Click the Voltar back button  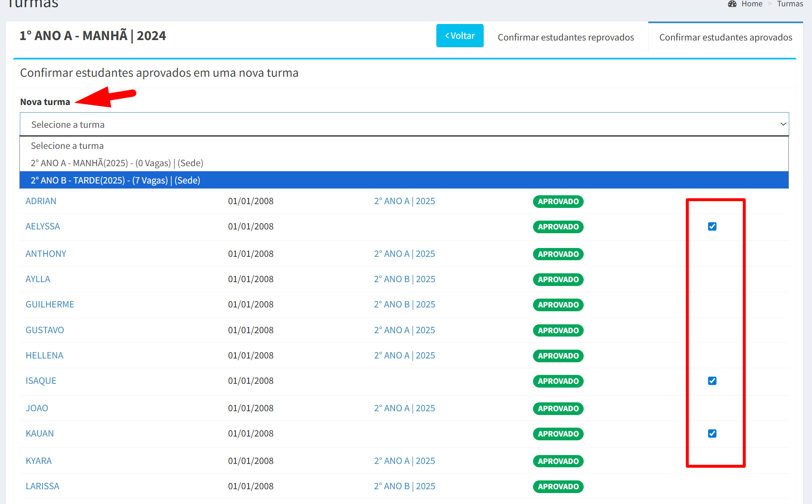click(x=460, y=36)
